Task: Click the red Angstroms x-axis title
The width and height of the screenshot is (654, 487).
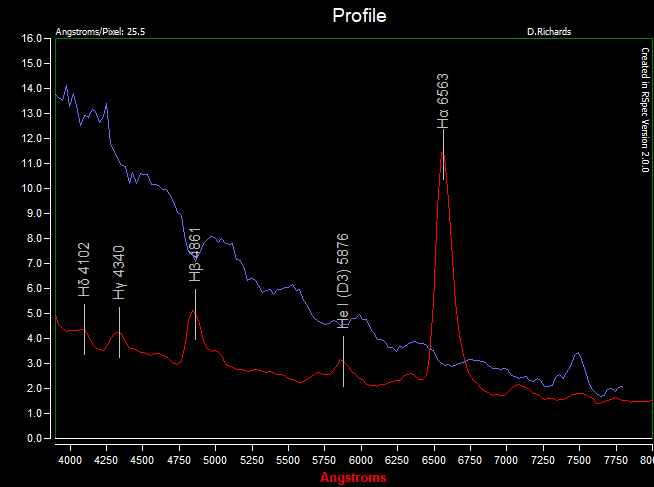Action: click(x=353, y=477)
